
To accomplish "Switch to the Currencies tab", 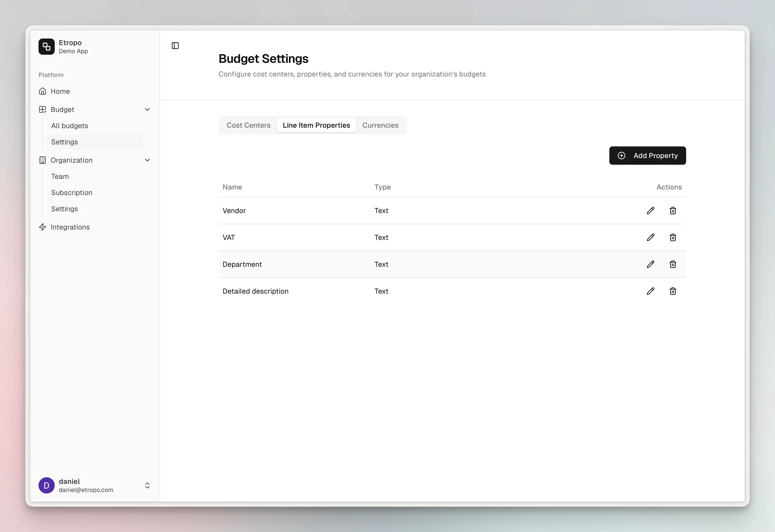I will click(380, 125).
